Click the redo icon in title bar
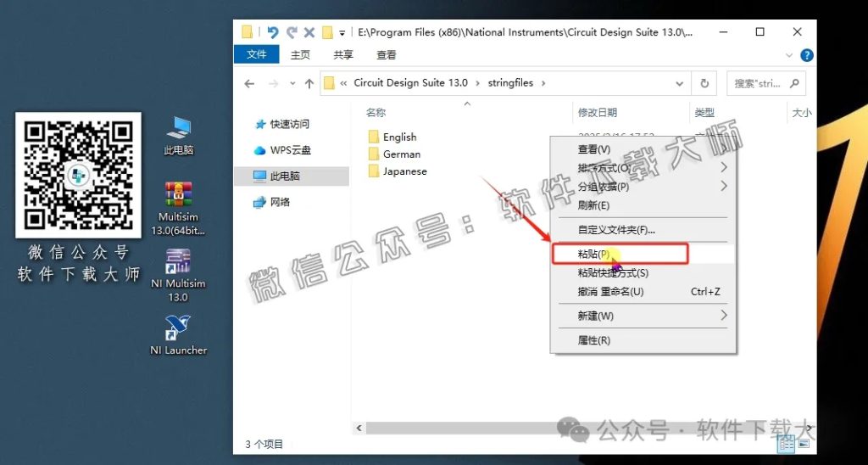Screen dimensions: 868x465 click(x=292, y=33)
